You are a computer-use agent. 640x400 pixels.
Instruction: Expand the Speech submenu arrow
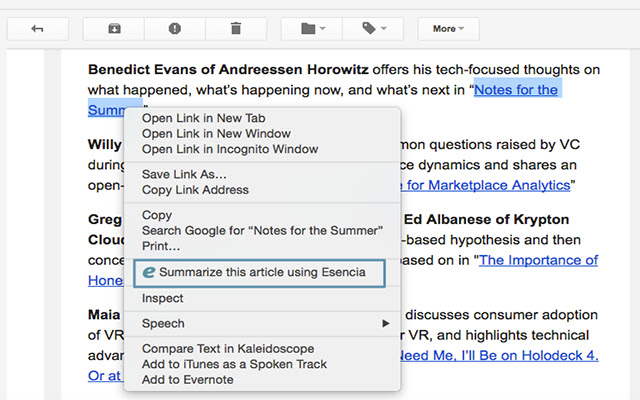386,324
